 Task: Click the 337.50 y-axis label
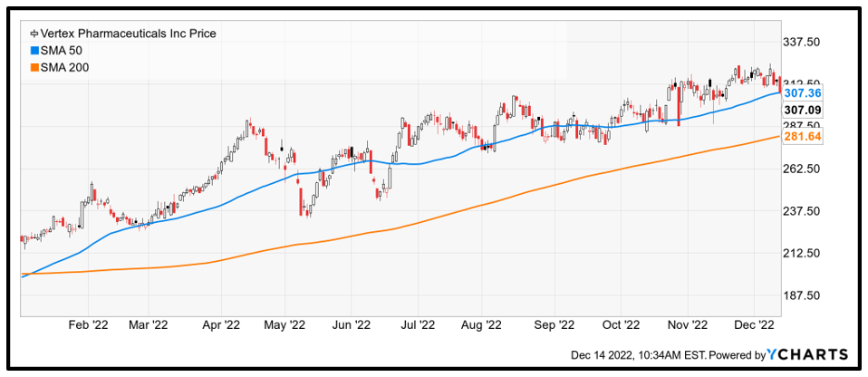[x=803, y=42]
